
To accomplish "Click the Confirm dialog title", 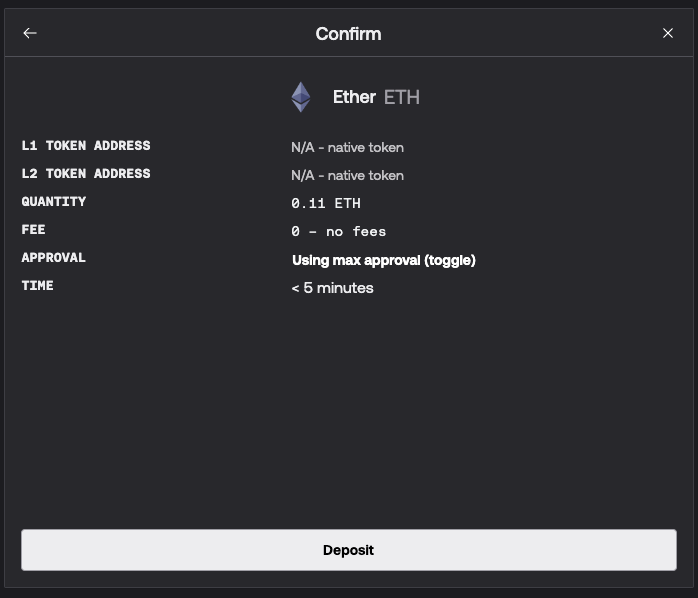I will point(348,34).
